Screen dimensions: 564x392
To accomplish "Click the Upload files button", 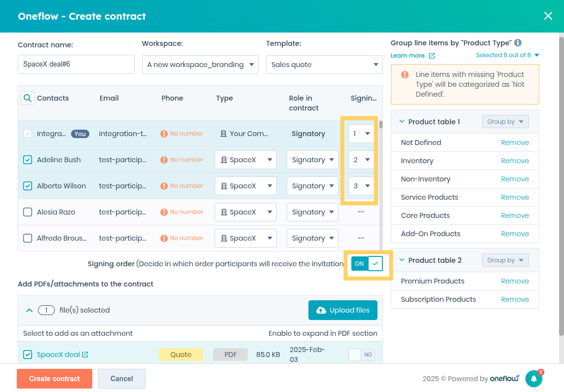I will pos(343,310).
